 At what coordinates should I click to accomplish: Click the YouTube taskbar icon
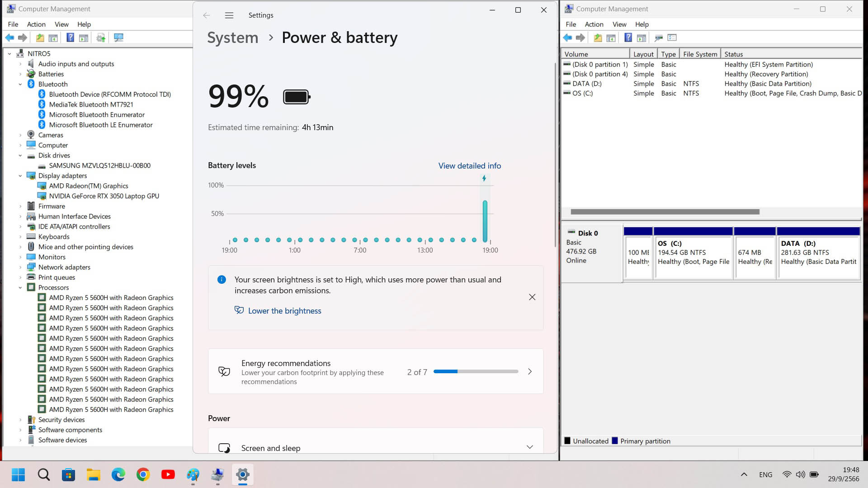click(168, 474)
